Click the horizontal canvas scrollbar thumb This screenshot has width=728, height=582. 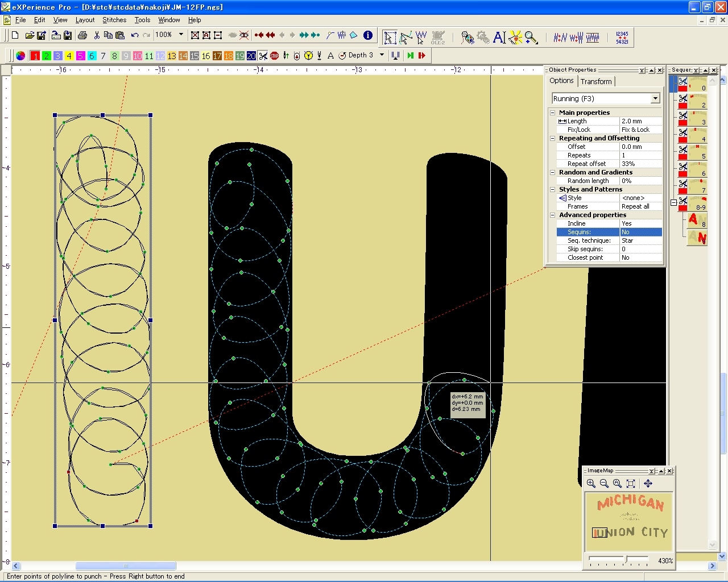coord(126,566)
